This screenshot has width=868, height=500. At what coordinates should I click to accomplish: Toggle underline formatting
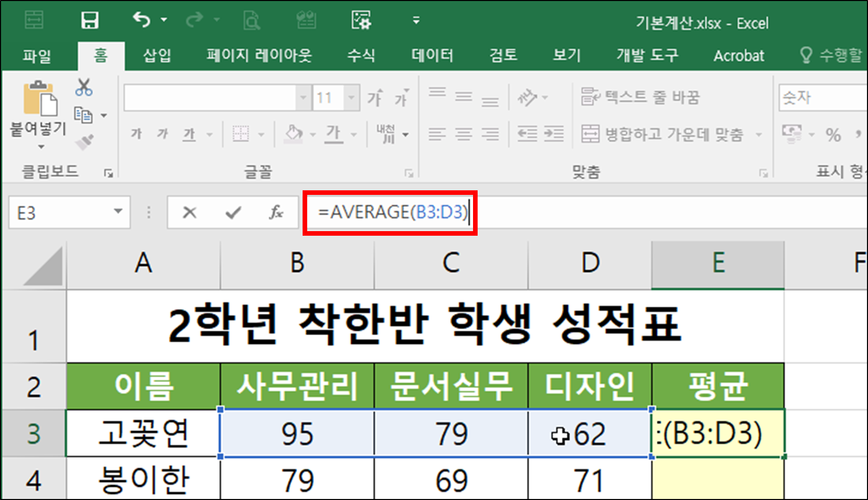pos(189,134)
